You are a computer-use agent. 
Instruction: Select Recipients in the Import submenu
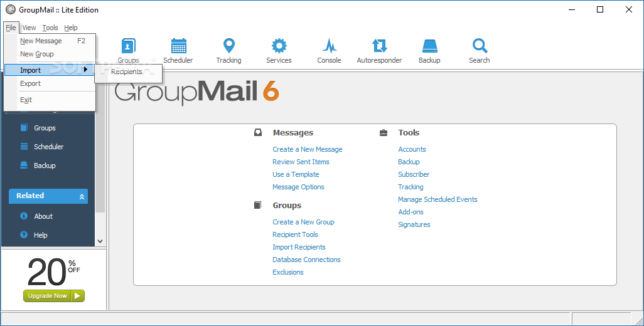click(128, 72)
